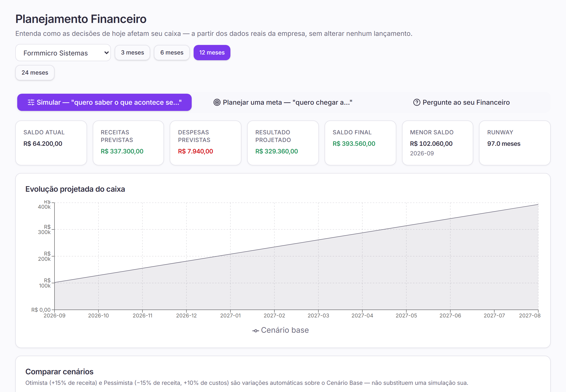Click the question mark icon beside Pergunte
The height and width of the screenshot is (392, 566).
(x=417, y=102)
